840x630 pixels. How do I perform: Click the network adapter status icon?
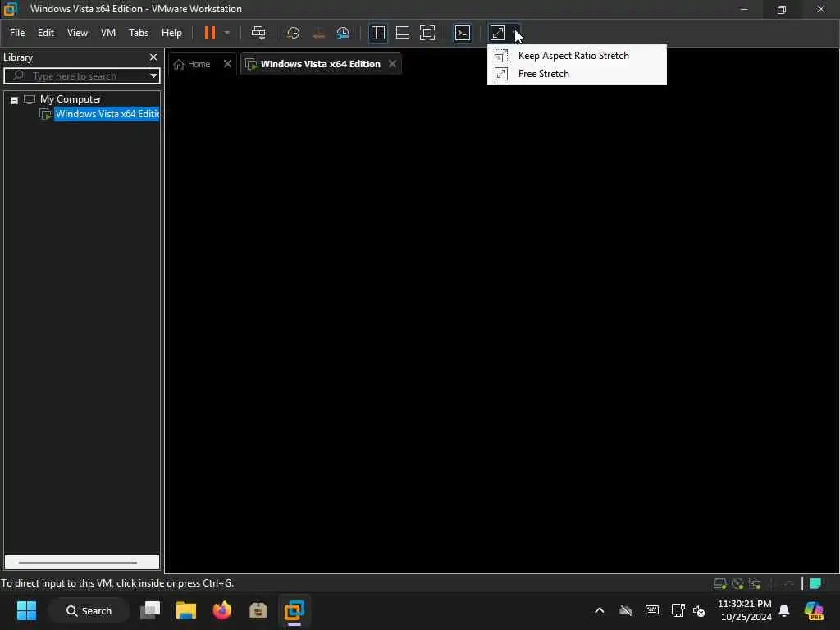755,583
